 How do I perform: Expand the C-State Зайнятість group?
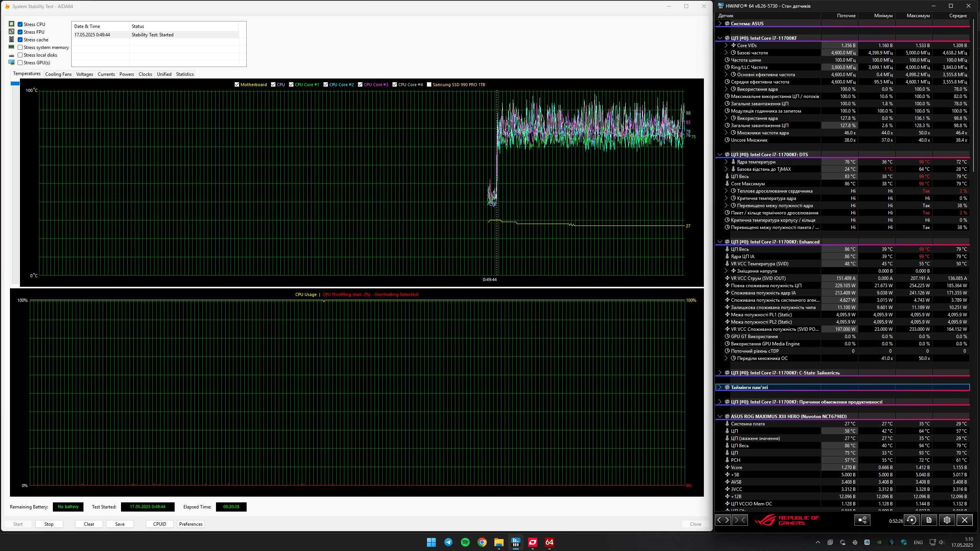click(720, 373)
